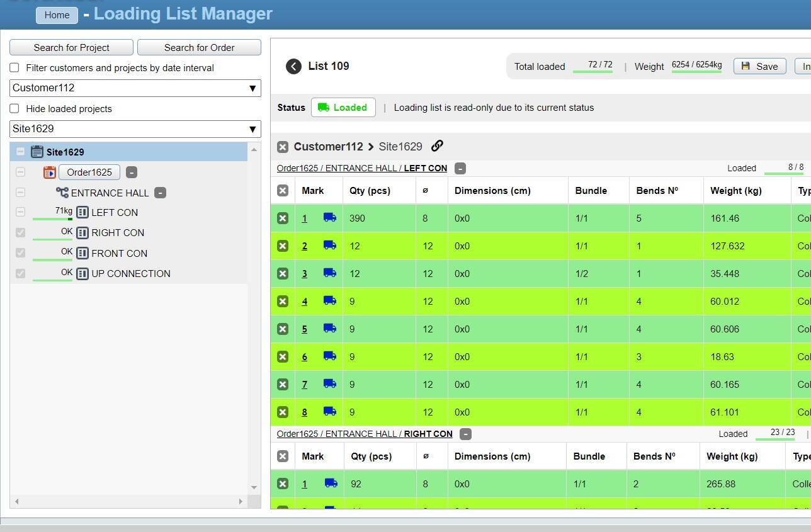Click the blue truck icon for mark 3
The height and width of the screenshot is (532, 811).
pyautogui.click(x=329, y=273)
